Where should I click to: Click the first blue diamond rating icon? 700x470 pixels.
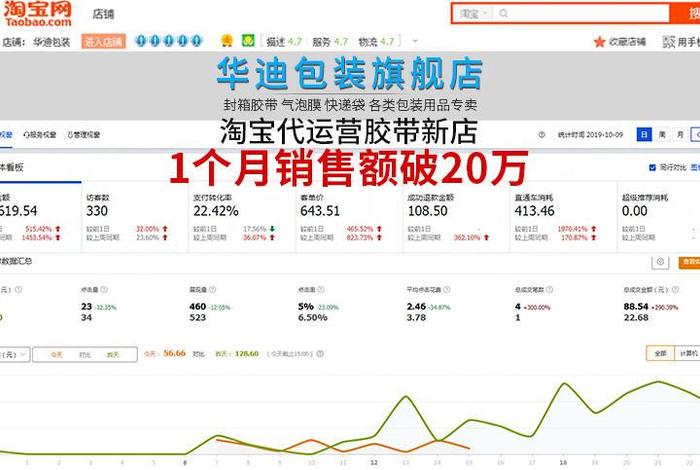(x=141, y=41)
